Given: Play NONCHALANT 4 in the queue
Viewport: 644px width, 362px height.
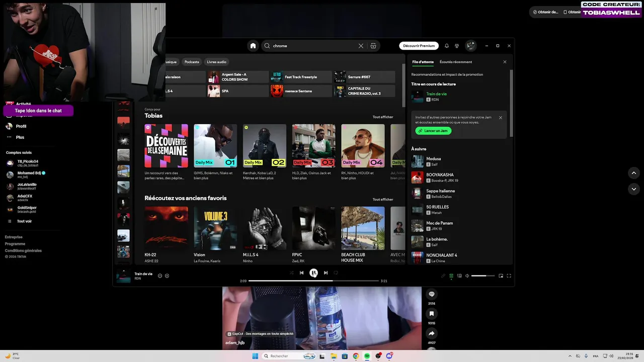Looking at the screenshot, I should (459, 257).
